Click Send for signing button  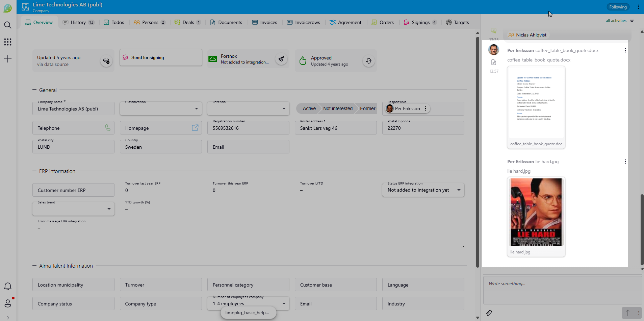click(161, 57)
